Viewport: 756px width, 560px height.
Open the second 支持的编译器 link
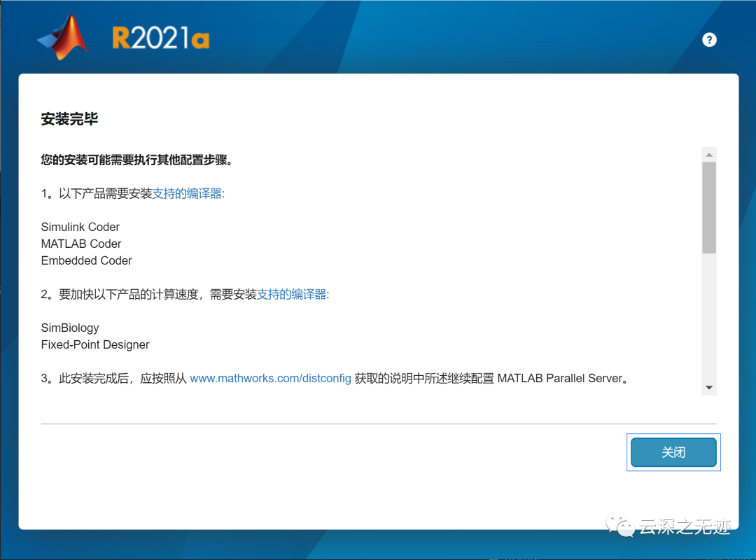tap(292, 295)
